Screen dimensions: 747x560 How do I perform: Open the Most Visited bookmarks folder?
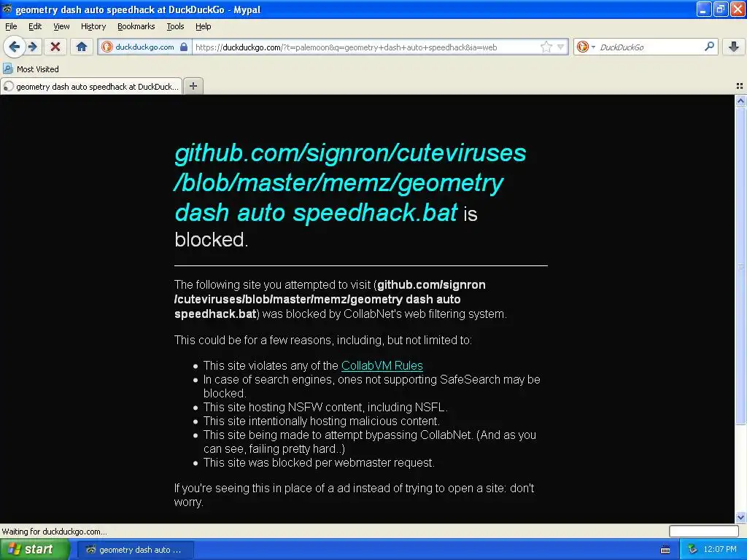[31, 69]
